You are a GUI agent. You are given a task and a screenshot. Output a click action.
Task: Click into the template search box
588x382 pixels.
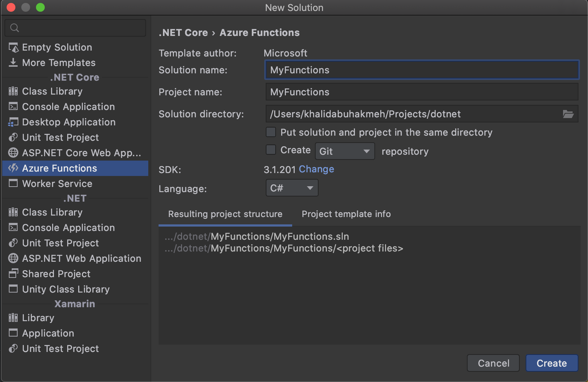(x=75, y=28)
